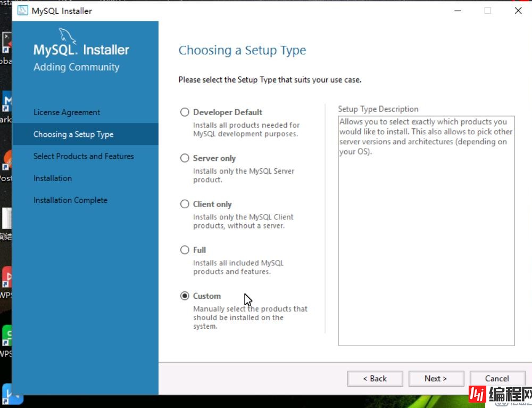The height and width of the screenshot is (408, 532).
Task: Click the Back button
Action: click(x=375, y=378)
